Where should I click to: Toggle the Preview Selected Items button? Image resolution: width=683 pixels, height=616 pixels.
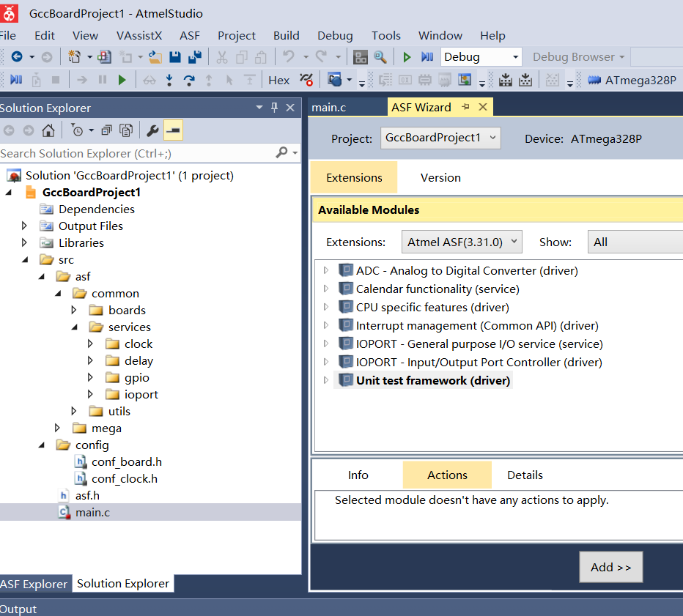[x=173, y=130]
